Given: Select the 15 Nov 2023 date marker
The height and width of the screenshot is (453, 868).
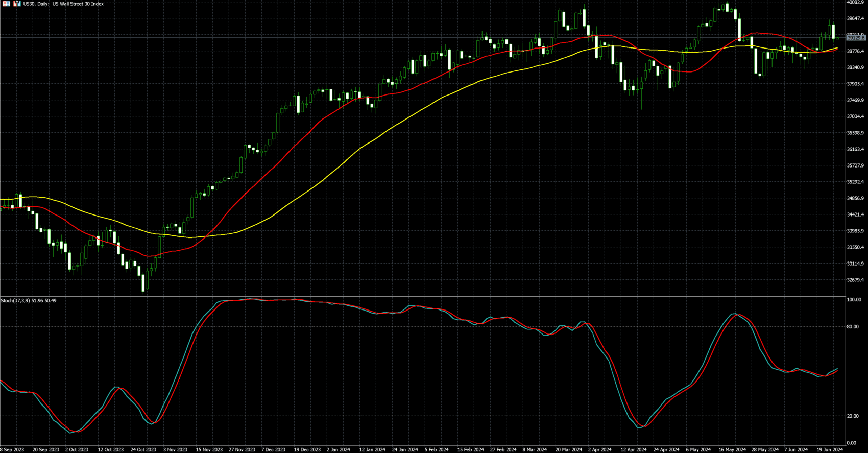Looking at the screenshot, I should pos(209,450).
